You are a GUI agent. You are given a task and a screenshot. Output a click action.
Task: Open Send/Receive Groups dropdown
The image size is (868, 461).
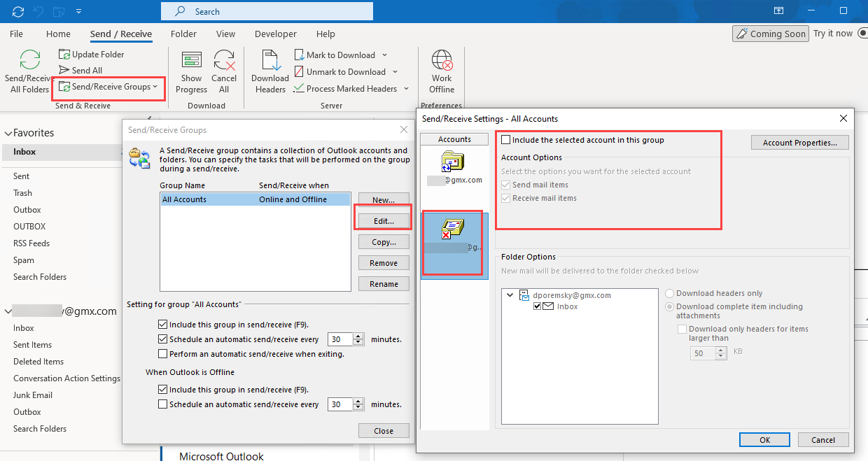[109, 87]
